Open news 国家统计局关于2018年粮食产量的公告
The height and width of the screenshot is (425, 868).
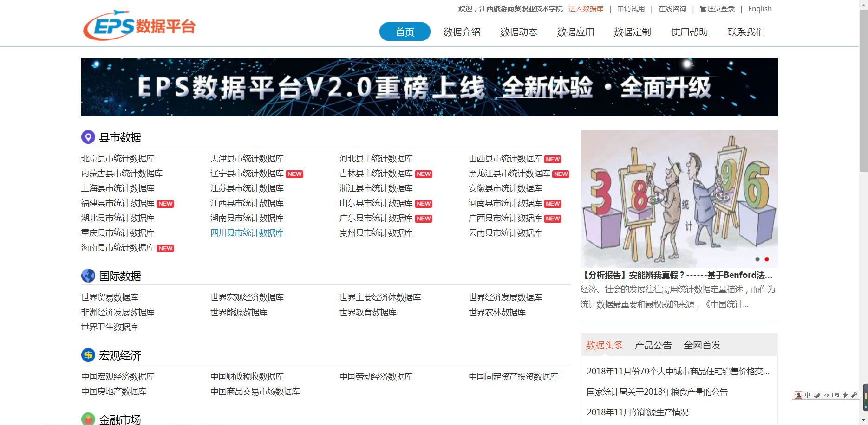tap(657, 392)
